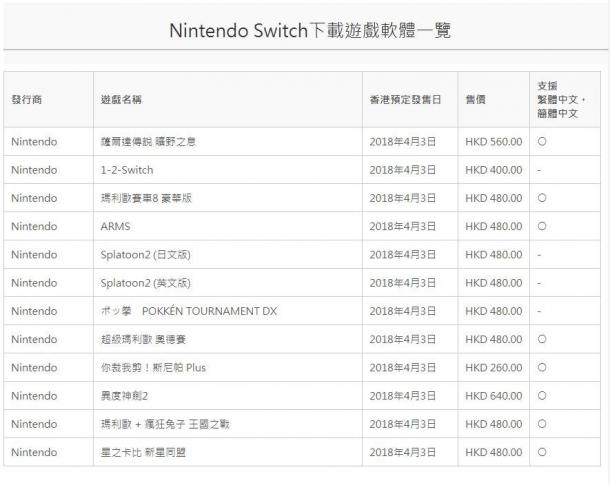Viewport: 610px width, 485px height.
Task: Click publisher Nintendo in 瑪利歐賽車8 row
Action: tap(34, 198)
